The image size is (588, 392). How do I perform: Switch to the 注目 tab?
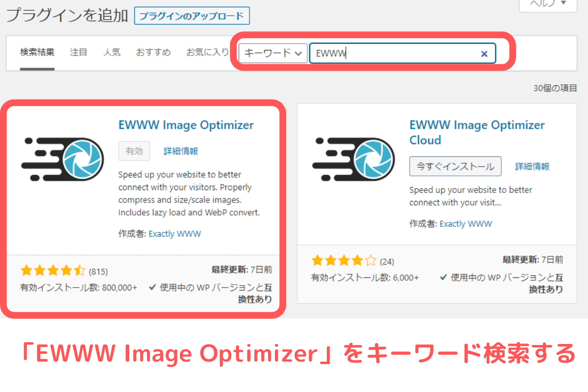[79, 52]
